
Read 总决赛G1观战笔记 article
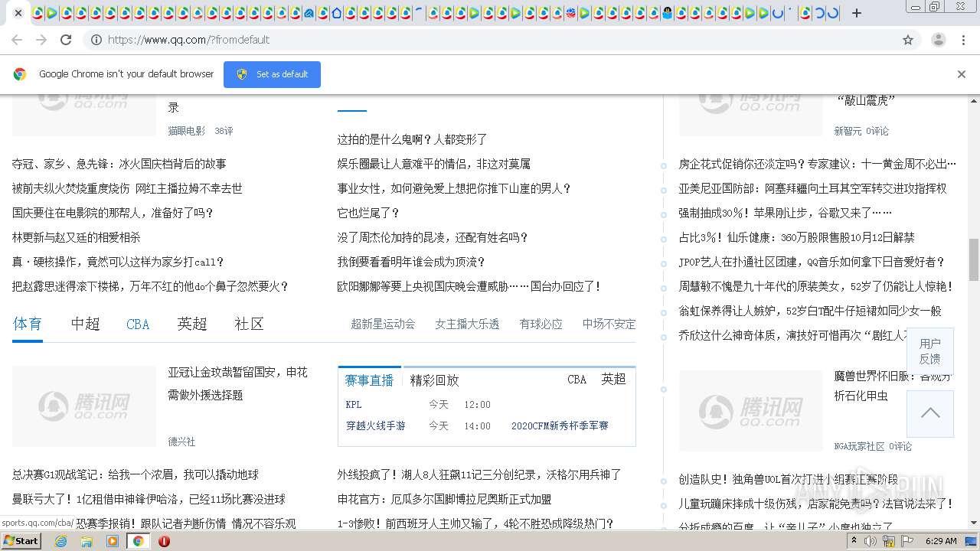(136, 474)
